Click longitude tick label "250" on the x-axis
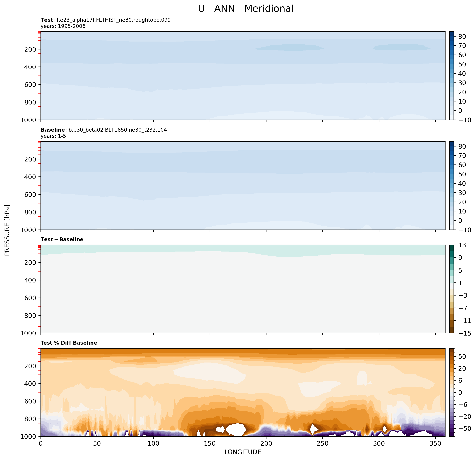 tap(322, 443)
